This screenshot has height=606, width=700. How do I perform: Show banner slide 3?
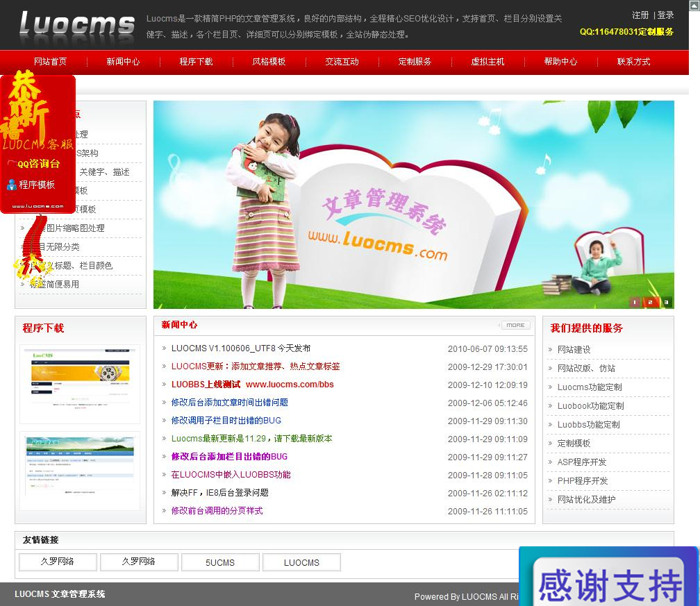point(666,302)
